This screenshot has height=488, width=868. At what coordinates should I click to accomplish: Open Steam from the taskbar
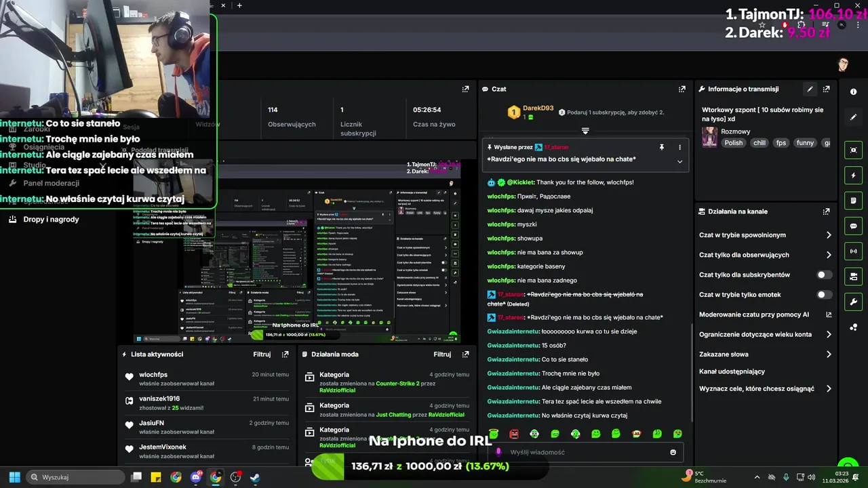point(255,477)
